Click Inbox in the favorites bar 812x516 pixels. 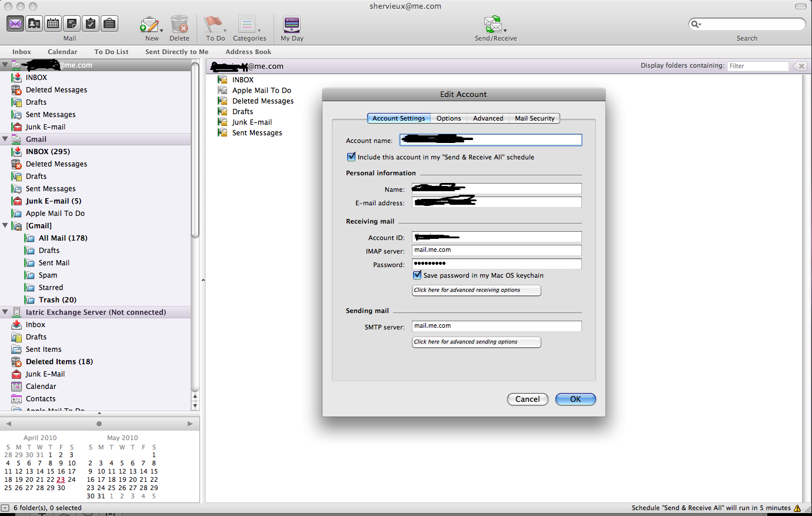tap(22, 52)
